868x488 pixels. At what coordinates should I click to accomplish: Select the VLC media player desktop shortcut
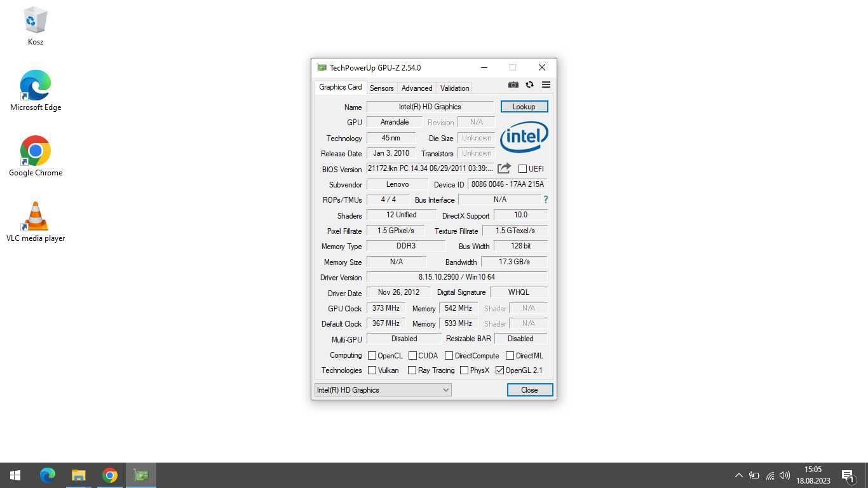(36, 222)
